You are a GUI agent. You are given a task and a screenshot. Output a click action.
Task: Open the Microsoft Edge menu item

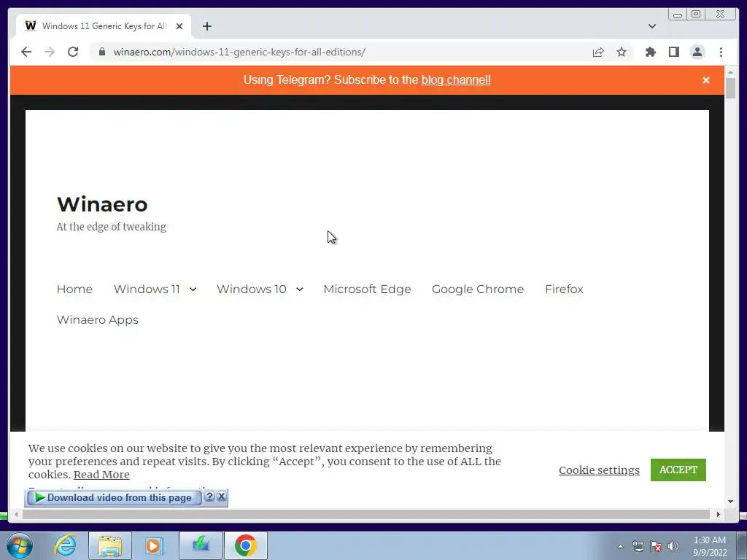pos(368,289)
